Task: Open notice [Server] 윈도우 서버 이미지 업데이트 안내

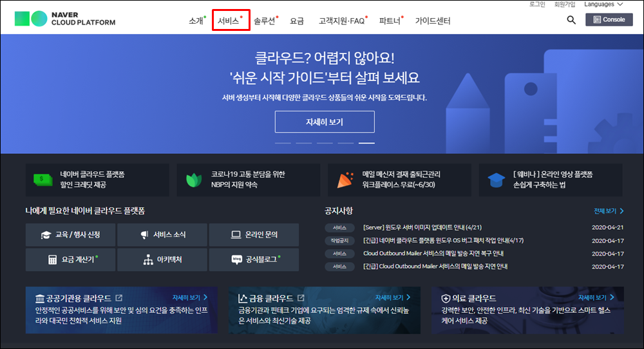Action: 422,227
